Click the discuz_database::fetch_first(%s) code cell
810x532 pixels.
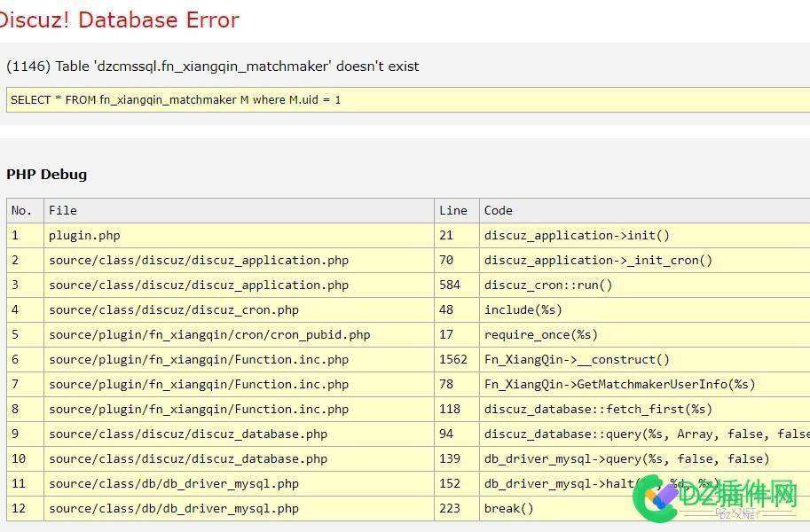tap(598, 410)
